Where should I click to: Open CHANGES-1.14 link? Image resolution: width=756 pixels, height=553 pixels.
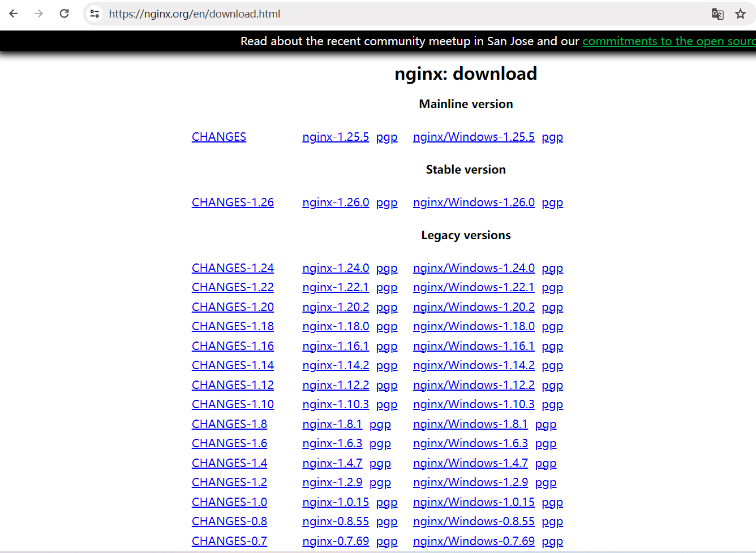233,365
